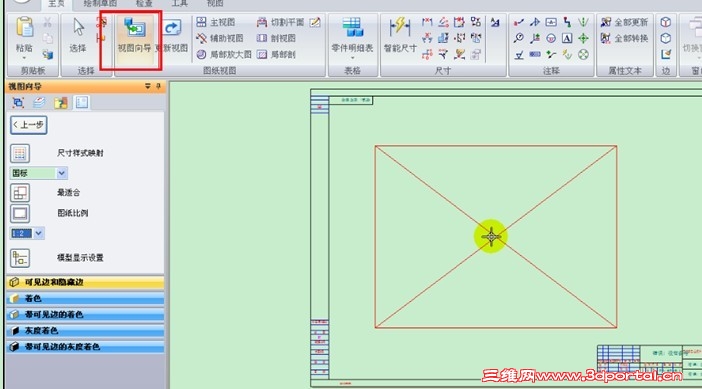Image resolution: width=702 pixels, height=389 pixels.
Task: Create a 剖视图 section view
Action: click(277, 38)
